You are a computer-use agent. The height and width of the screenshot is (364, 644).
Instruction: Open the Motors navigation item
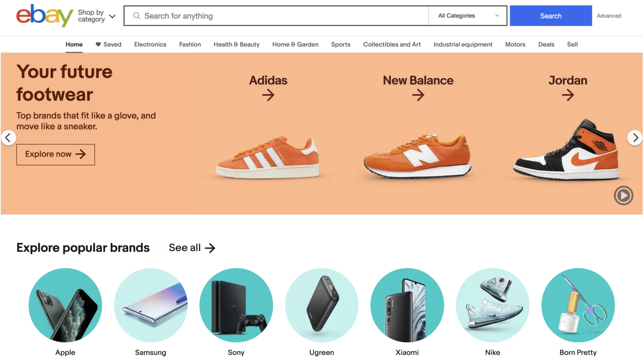(515, 44)
